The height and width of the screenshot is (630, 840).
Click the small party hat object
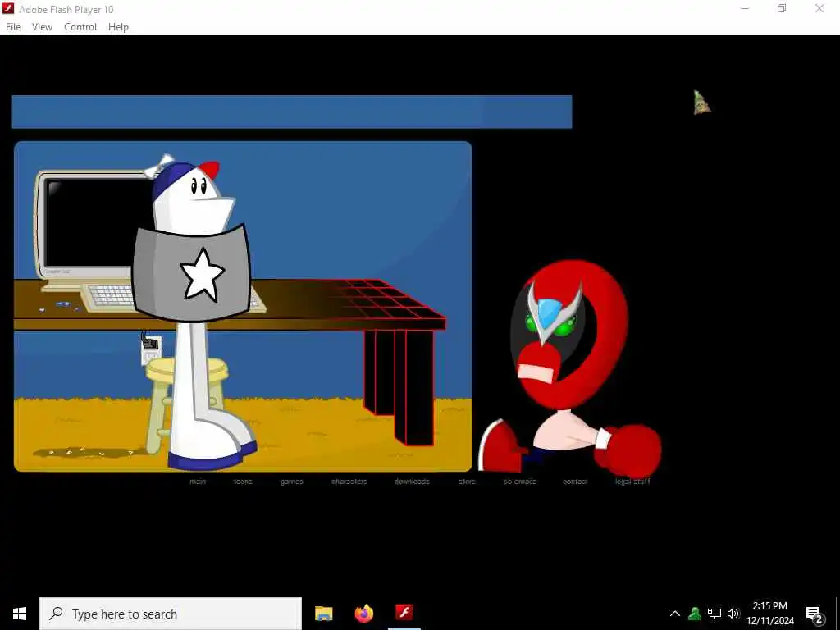[701, 103]
